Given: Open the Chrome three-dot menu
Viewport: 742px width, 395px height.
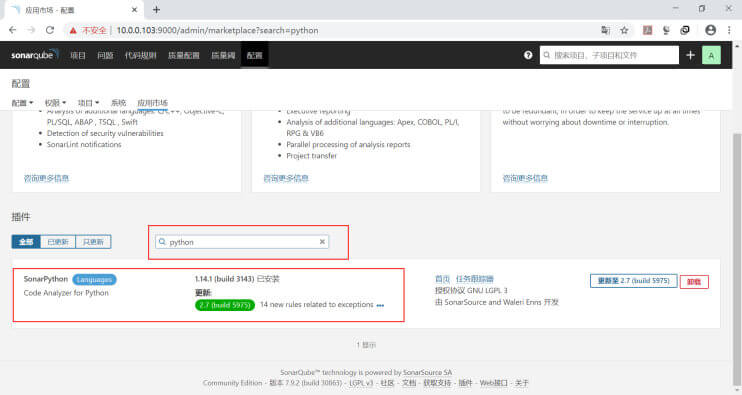Looking at the screenshot, I should [729, 30].
